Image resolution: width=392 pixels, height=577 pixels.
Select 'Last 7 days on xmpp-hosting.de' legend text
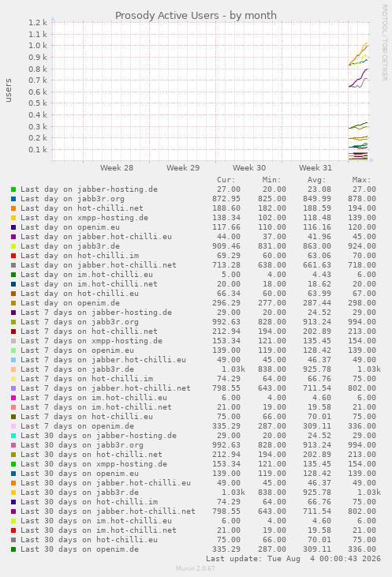click(x=91, y=341)
